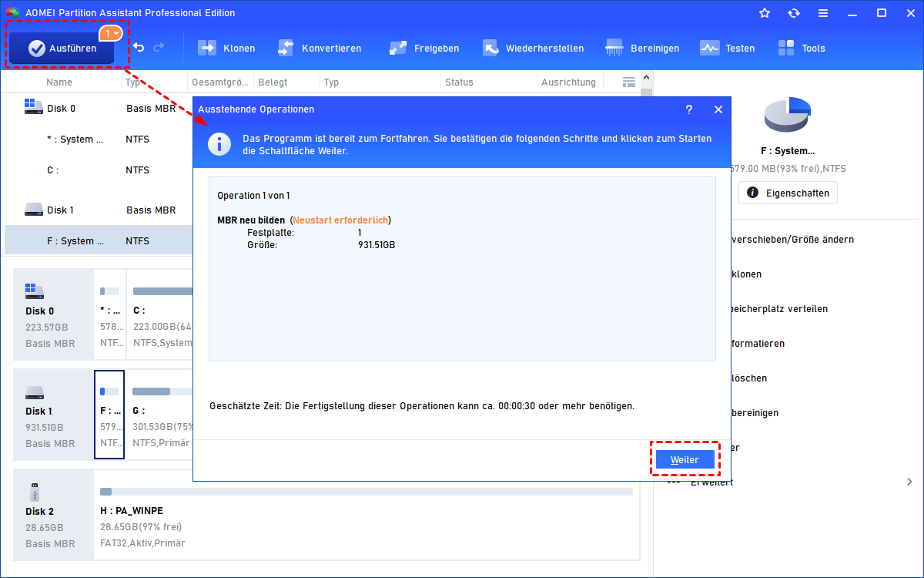
Task: Select the H : PA_WINPE partition block
Action: pyautogui.click(x=367, y=515)
